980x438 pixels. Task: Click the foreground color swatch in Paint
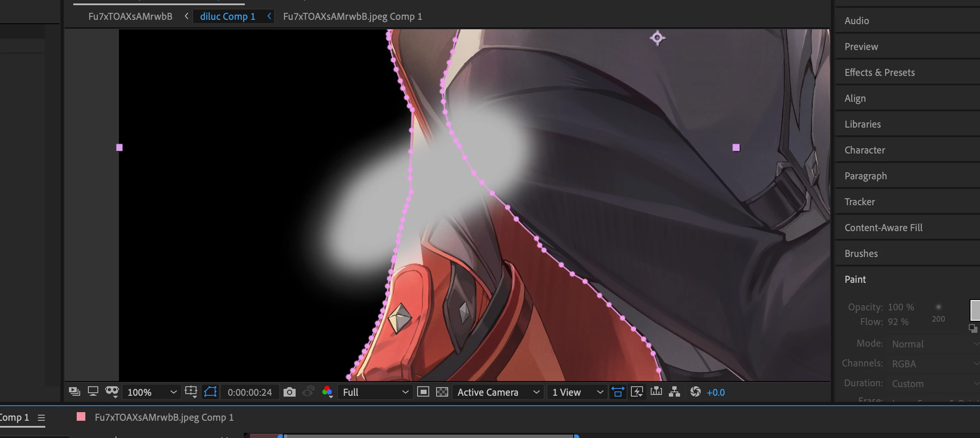point(975,310)
